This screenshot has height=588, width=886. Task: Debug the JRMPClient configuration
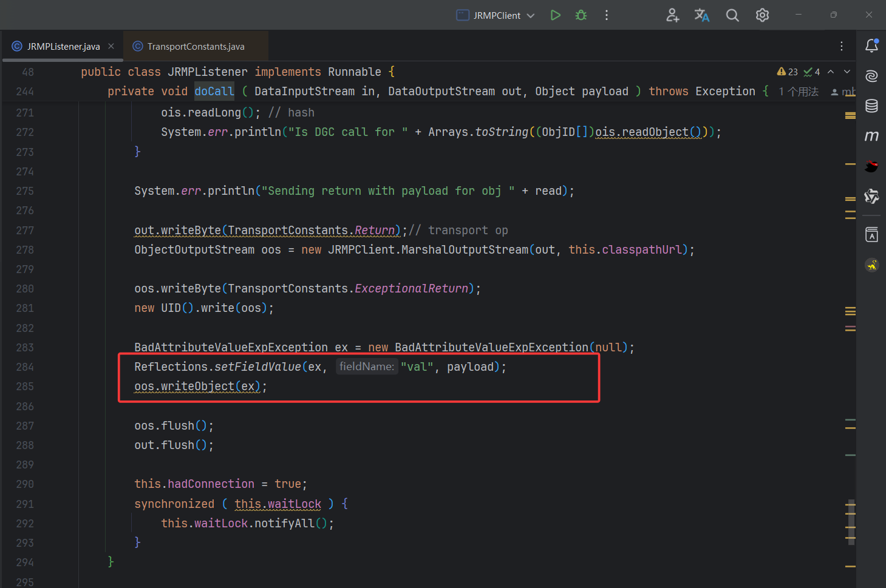click(581, 15)
